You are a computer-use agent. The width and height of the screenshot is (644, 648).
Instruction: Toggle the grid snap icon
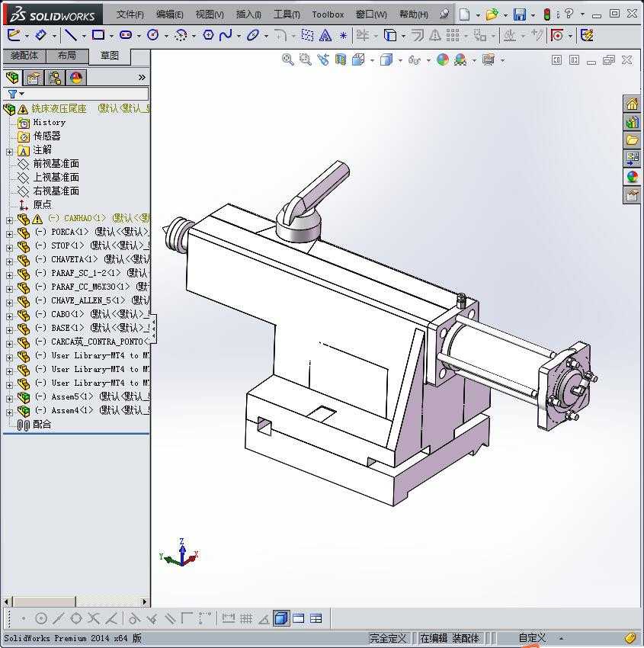pyautogui.click(x=245, y=618)
